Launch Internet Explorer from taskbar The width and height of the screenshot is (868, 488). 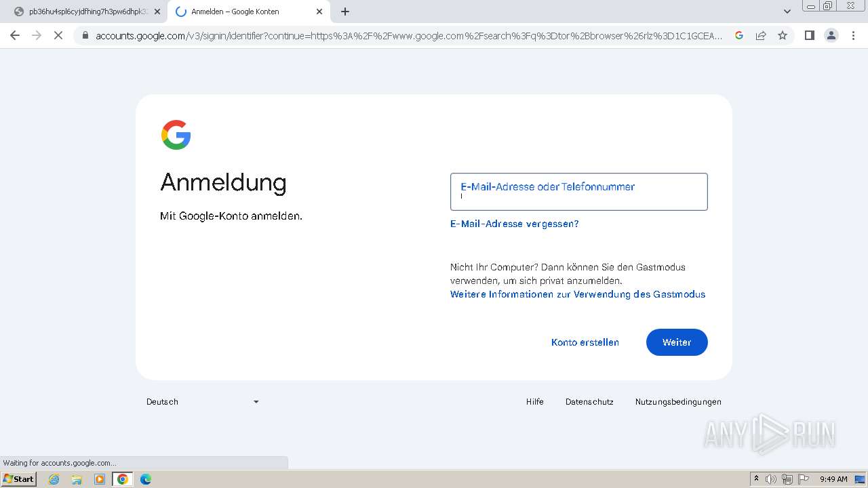click(x=54, y=479)
